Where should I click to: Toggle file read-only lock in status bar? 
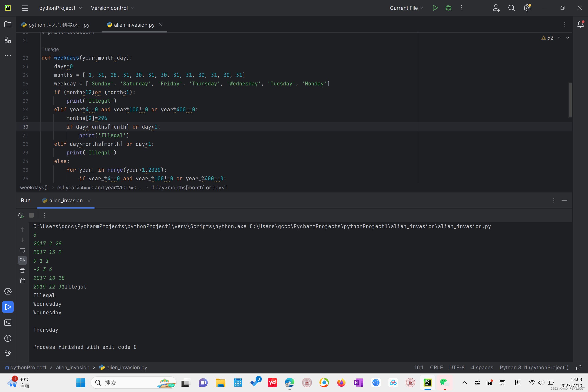[578, 367]
